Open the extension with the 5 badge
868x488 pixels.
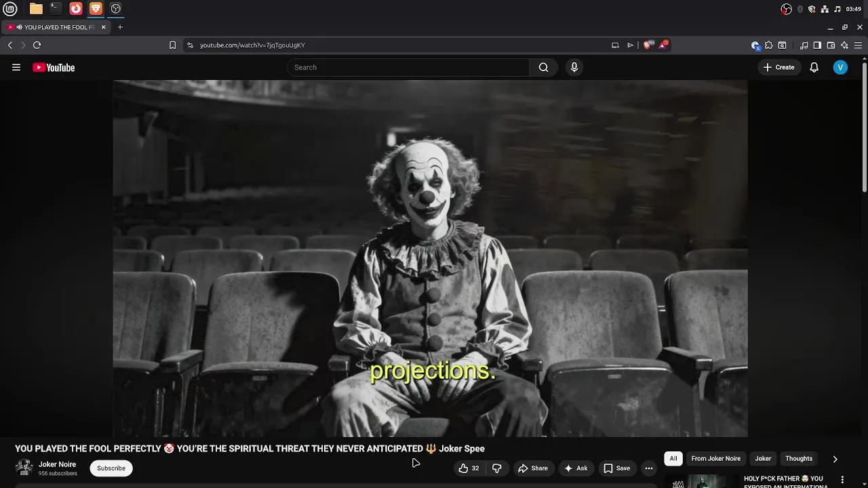(x=755, y=45)
